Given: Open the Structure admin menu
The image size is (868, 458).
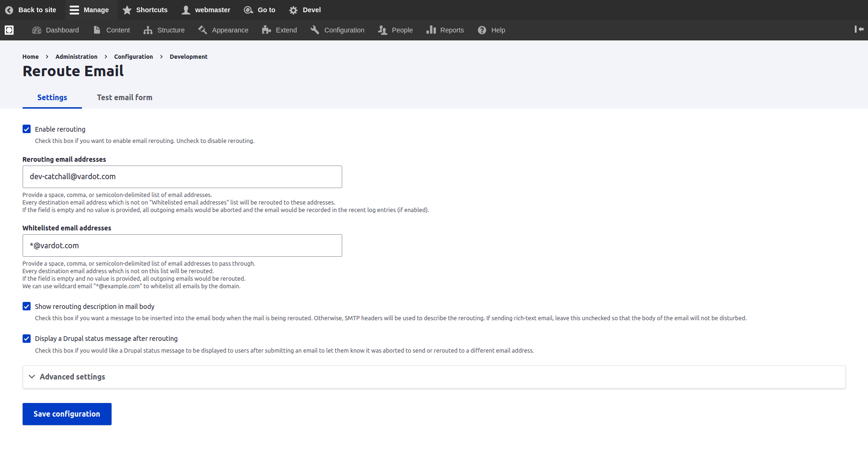Looking at the screenshot, I should (x=164, y=30).
